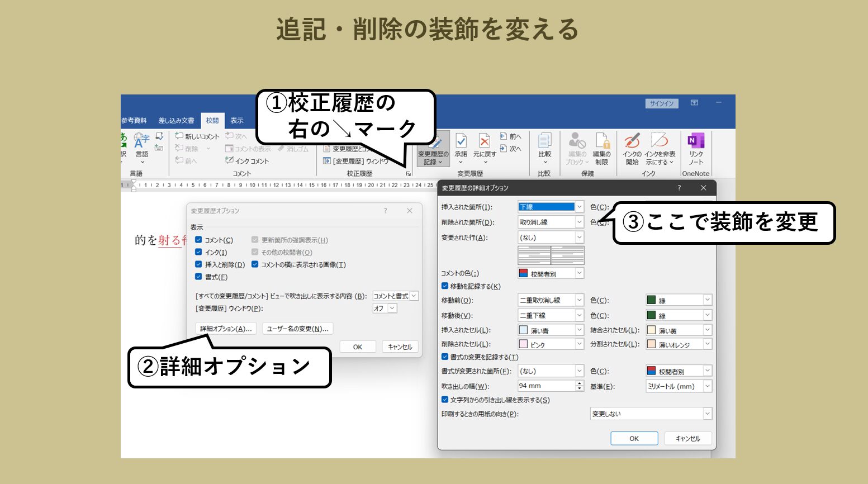Click the 詳細オプション button

226,329
